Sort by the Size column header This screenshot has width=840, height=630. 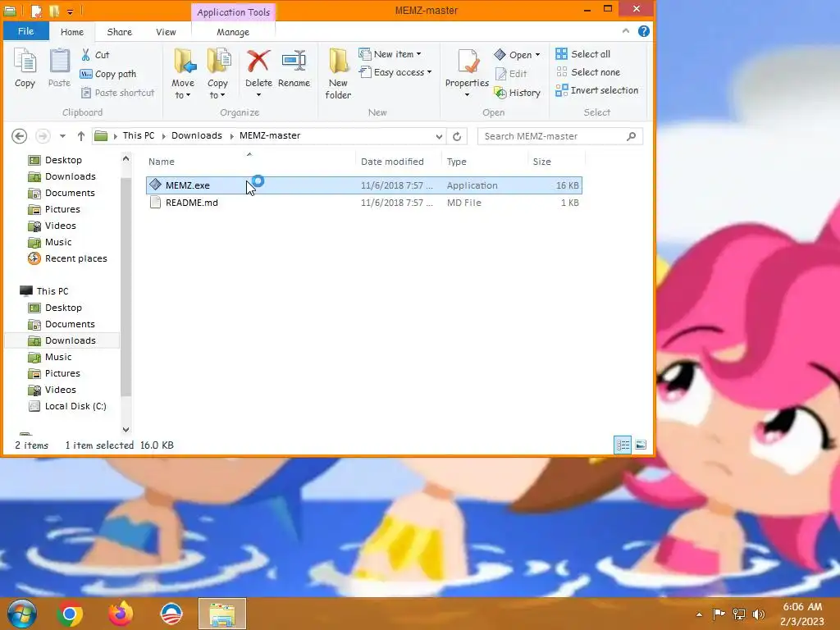click(x=541, y=162)
